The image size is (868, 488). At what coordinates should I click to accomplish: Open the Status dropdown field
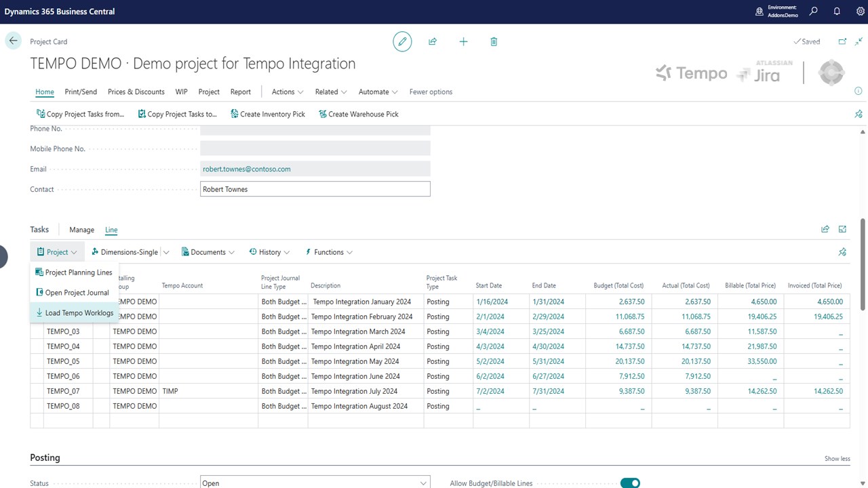(315, 483)
